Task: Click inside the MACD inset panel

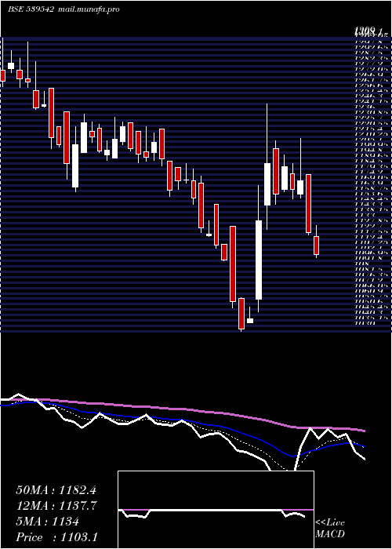Action: tap(216, 510)
